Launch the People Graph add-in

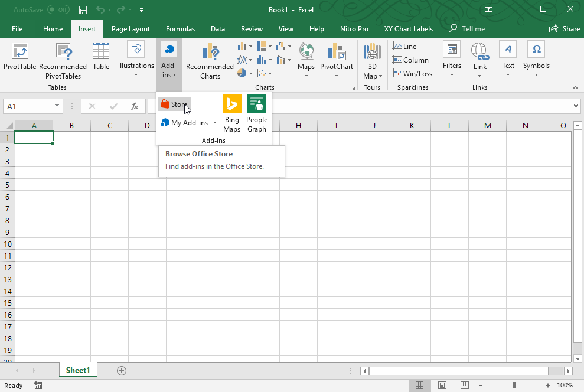[x=257, y=113]
